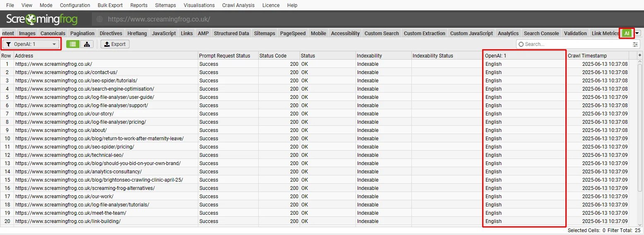Screen dimensions: 644x235
Task: Open the View menu
Action: pos(26,5)
